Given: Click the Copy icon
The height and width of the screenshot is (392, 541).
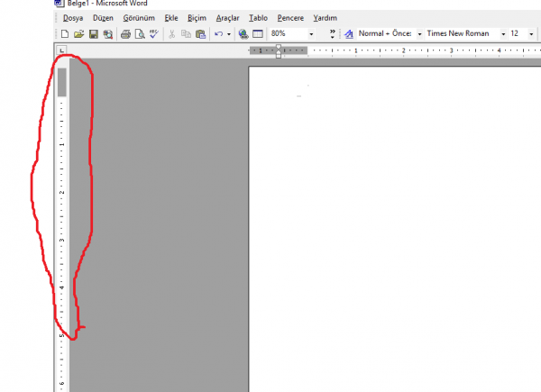Looking at the screenshot, I should [186, 33].
